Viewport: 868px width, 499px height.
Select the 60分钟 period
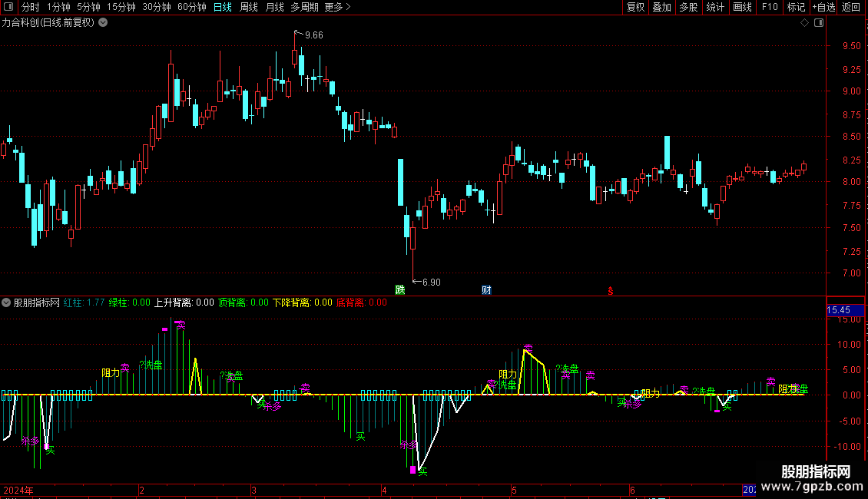(191, 7)
